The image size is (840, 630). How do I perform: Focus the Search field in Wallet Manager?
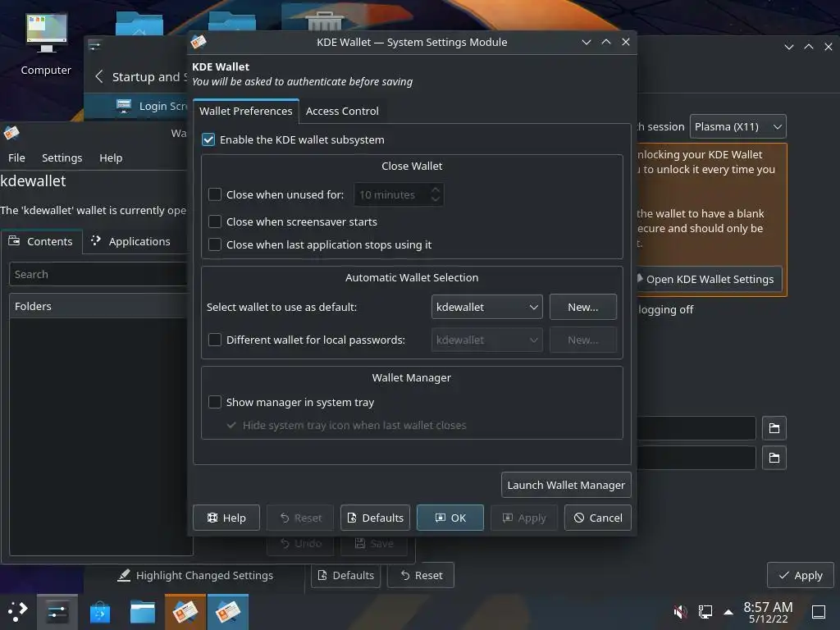tap(98, 274)
